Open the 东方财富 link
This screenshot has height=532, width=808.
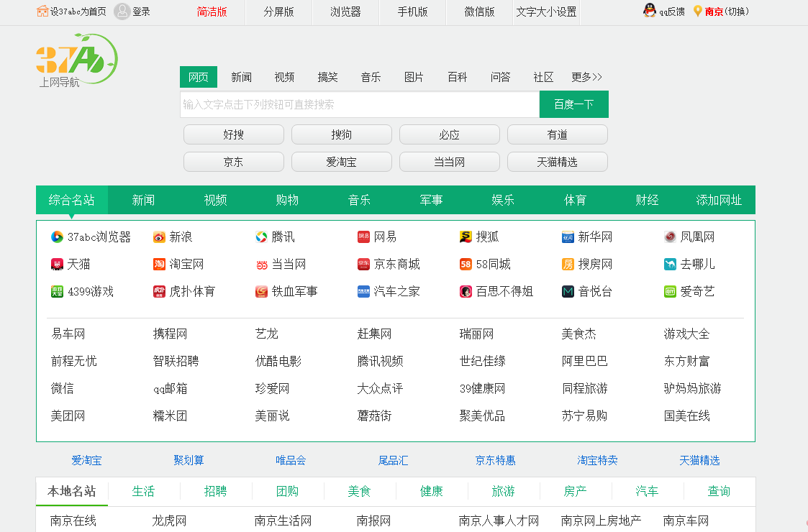687,361
